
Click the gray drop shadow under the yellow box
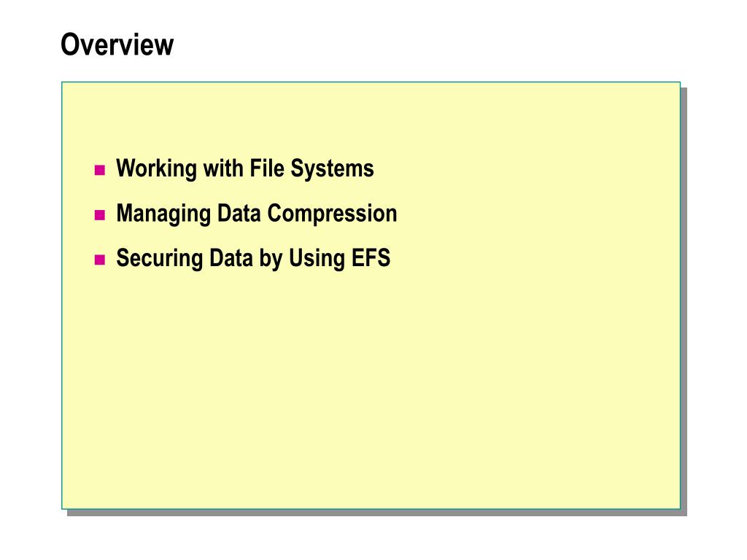(376, 513)
